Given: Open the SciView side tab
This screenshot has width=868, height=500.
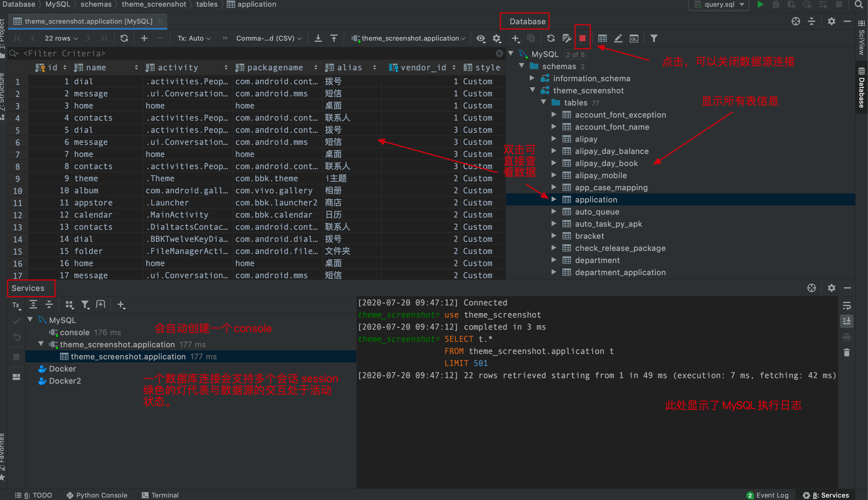Looking at the screenshot, I should click(x=861, y=38).
